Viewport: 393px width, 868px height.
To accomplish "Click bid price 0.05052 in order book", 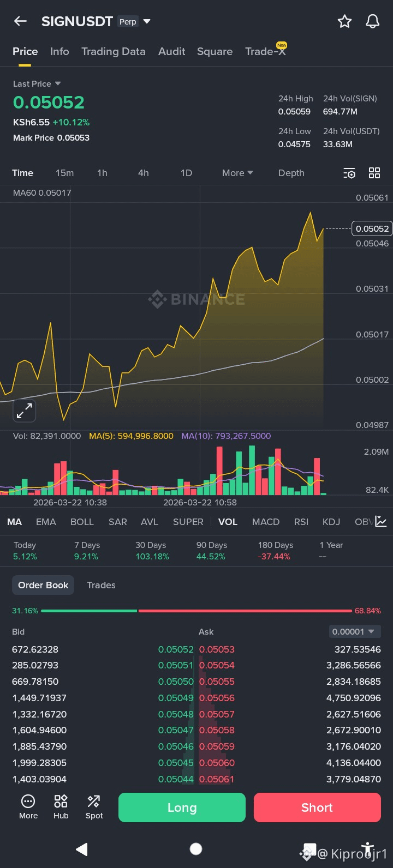I will click(x=176, y=649).
